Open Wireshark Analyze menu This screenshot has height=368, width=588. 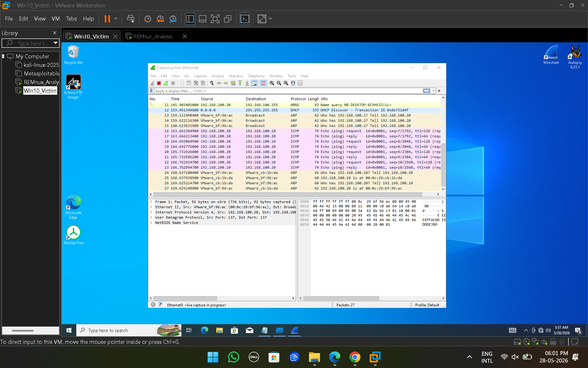(x=218, y=76)
